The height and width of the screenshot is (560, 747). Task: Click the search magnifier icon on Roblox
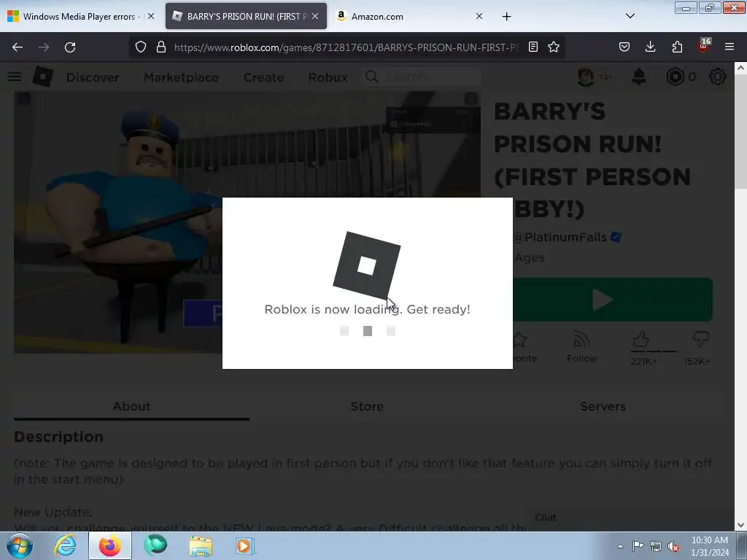click(371, 77)
